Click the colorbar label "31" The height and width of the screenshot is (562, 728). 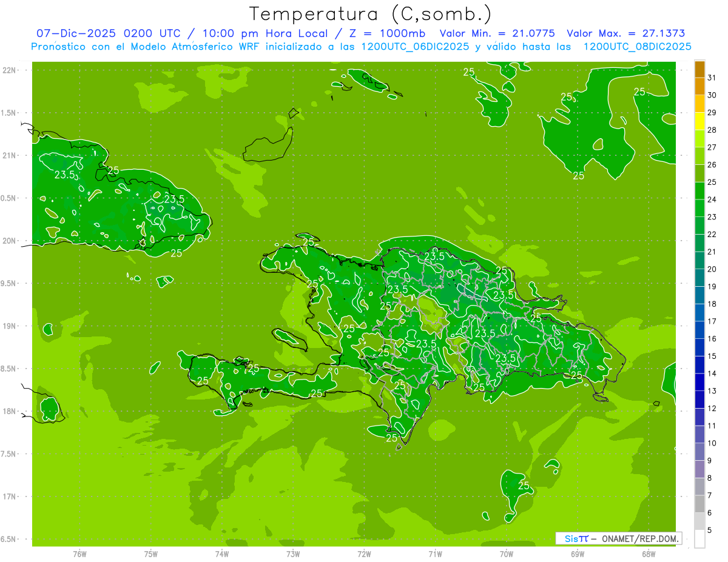(x=712, y=78)
